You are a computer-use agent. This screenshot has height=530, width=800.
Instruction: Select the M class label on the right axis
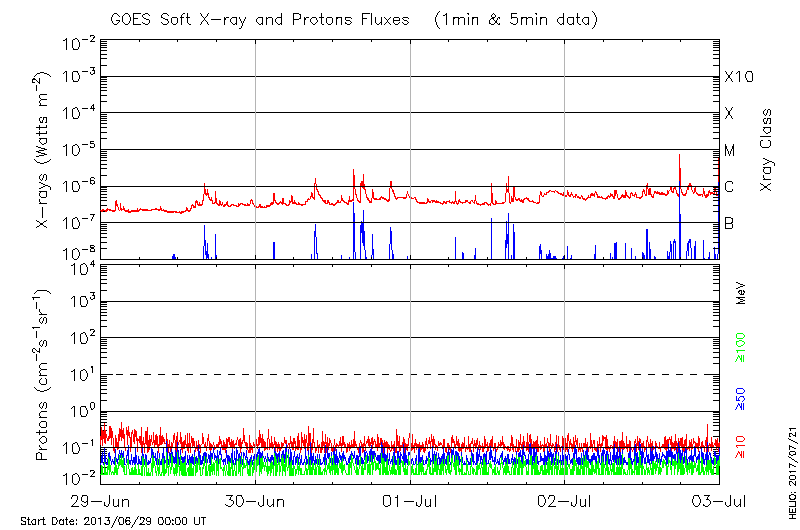[729, 151]
